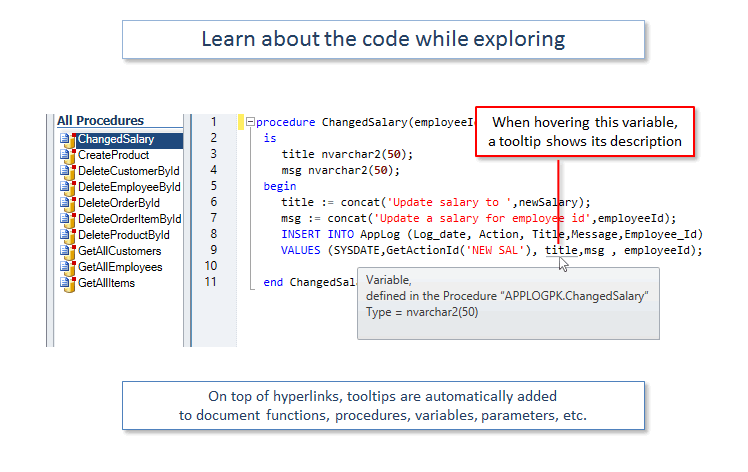Click the All Procedures heading
This screenshot has width=748, height=472.
tap(100, 121)
